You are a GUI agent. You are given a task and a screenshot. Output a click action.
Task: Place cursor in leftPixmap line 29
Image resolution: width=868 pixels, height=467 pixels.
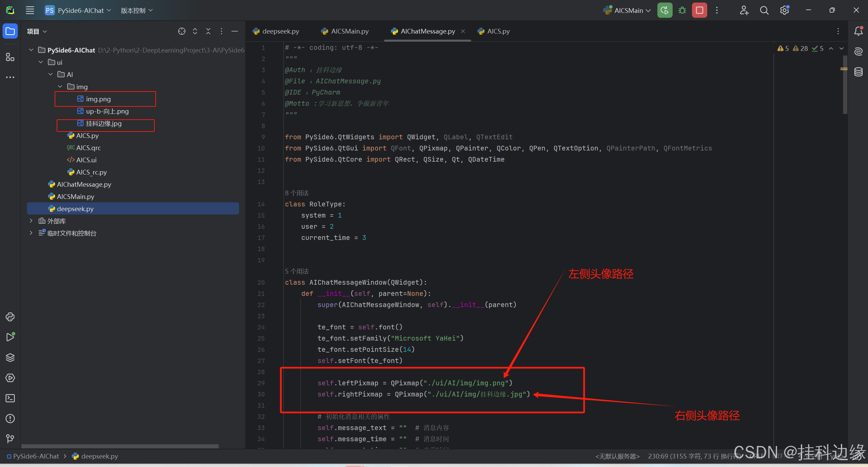(414, 383)
